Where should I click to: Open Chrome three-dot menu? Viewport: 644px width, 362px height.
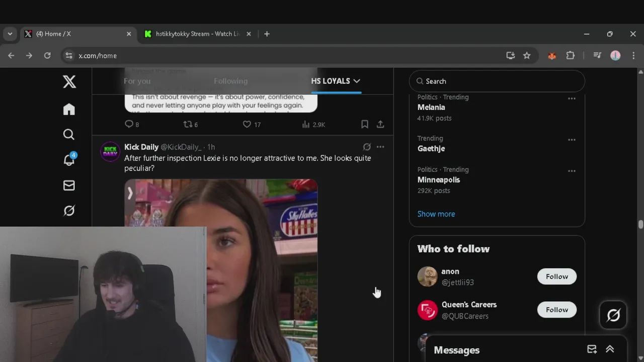tap(633, 56)
